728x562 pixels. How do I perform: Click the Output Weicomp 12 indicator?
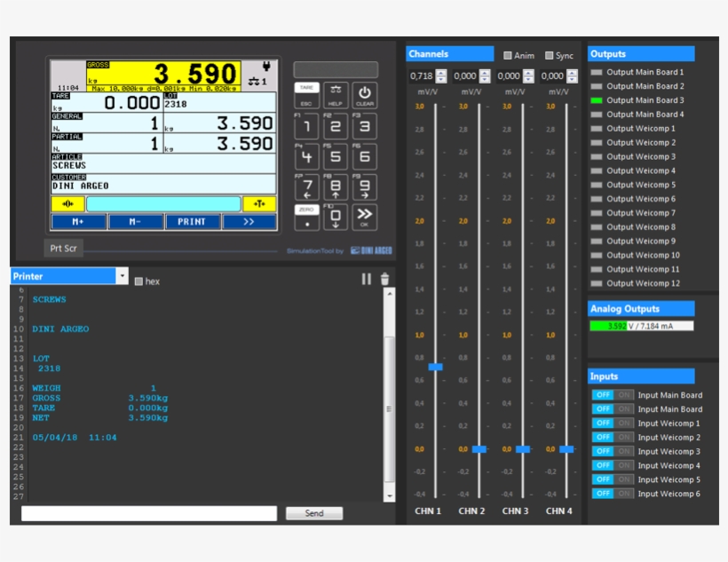[x=597, y=283]
